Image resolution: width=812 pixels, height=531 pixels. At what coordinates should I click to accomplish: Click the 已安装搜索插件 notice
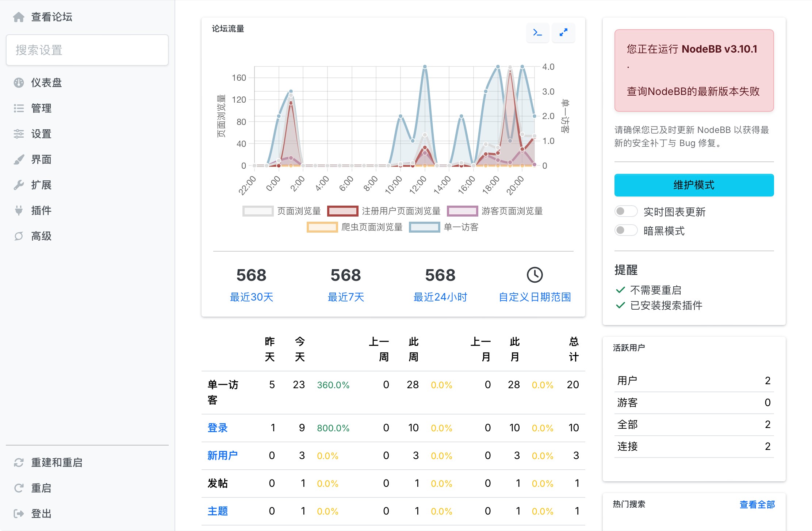(659, 305)
